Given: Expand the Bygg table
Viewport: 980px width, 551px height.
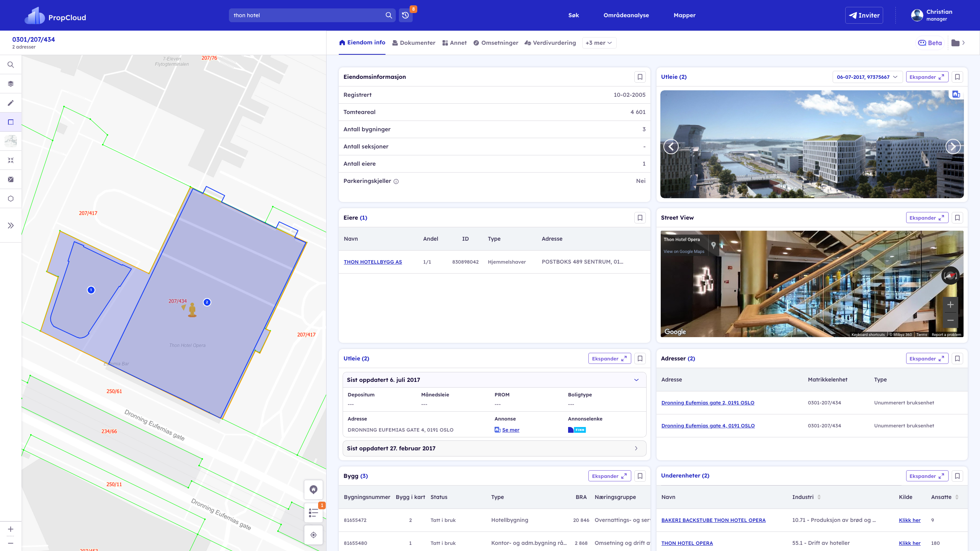Looking at the screenshot, I should click(x=609, y=476).
